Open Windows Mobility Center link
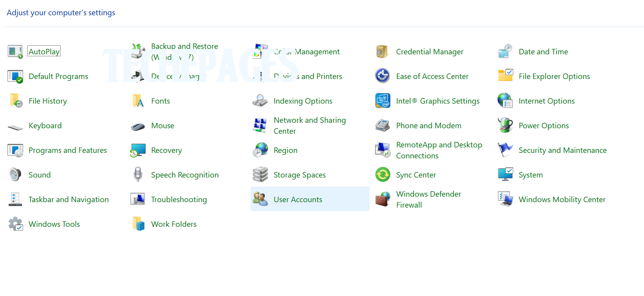 562,199
